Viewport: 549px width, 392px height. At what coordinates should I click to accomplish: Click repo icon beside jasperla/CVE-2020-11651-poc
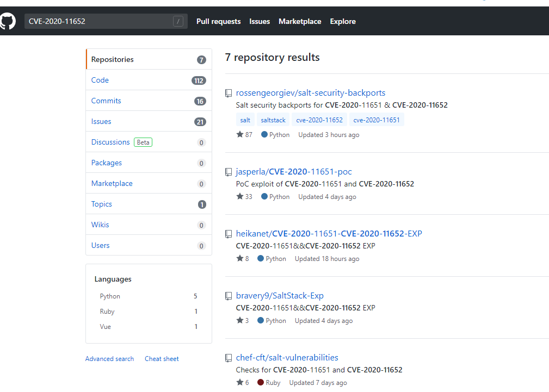pyautogui.click(x=229, y=172)
